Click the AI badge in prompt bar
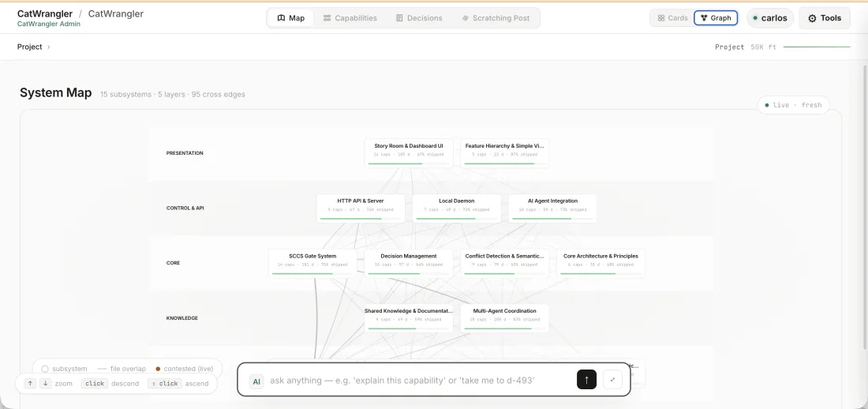The width and height of the screenshot is (868, 409). (256, 381)
